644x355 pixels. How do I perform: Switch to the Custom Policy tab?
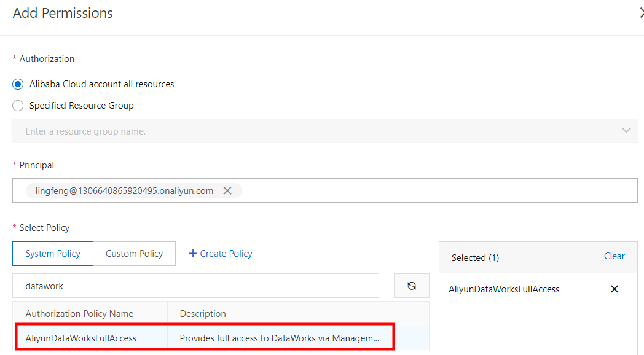pos(135,254)
